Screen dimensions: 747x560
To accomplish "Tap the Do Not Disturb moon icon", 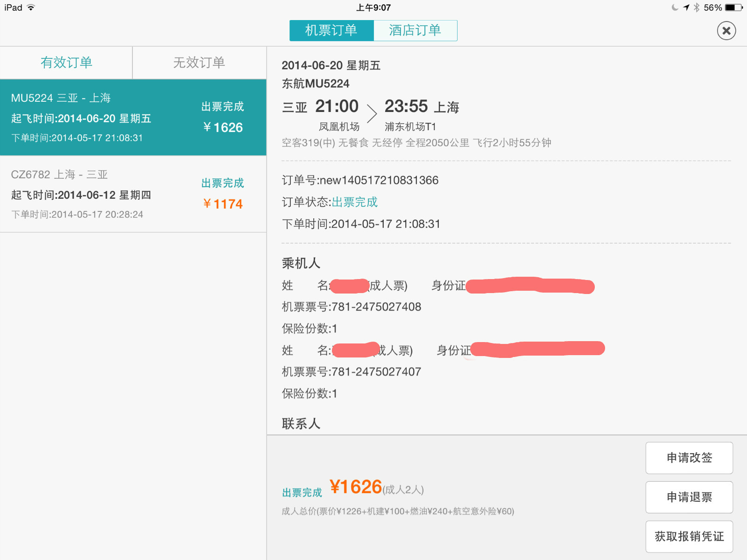I will (675, 7).
